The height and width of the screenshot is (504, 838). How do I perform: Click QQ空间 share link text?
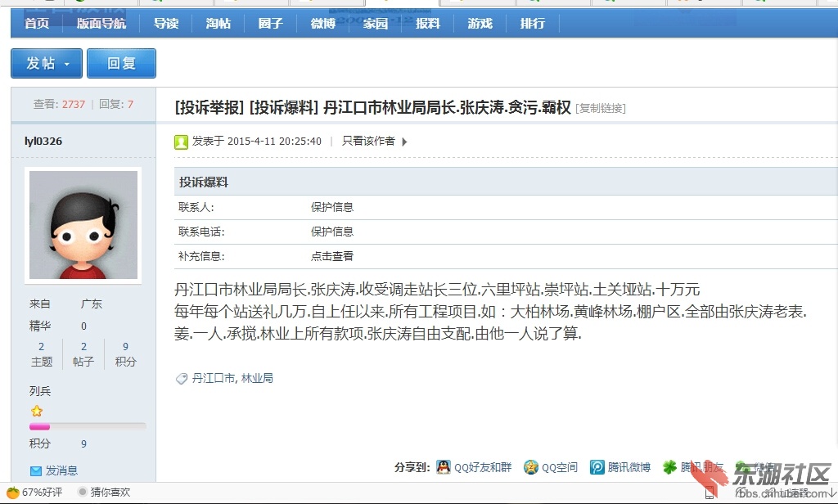click(x=560, y=468)
